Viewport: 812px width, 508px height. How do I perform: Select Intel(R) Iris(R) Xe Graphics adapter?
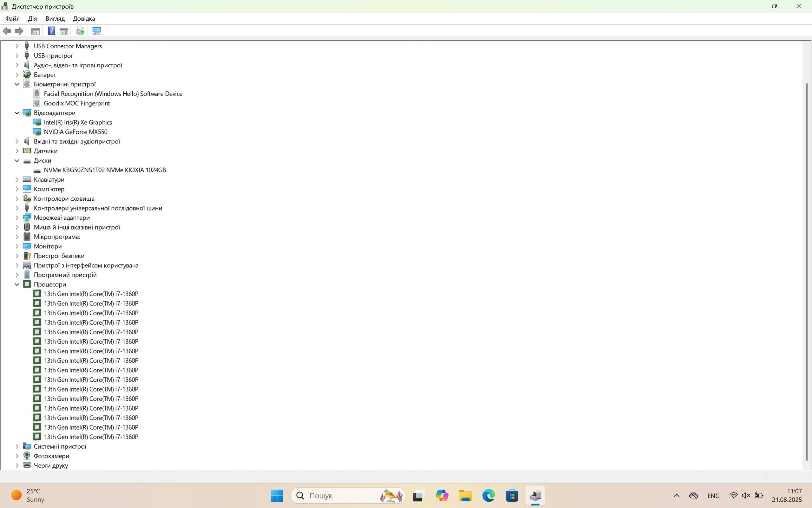(78, 122)
